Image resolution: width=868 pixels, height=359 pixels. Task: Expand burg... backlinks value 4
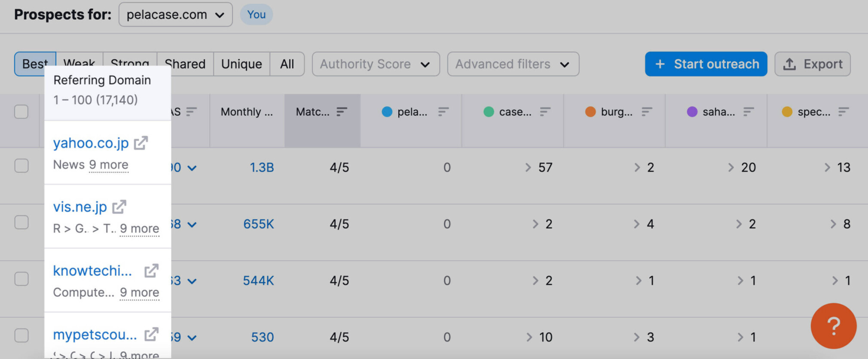[x=644, y=224]
